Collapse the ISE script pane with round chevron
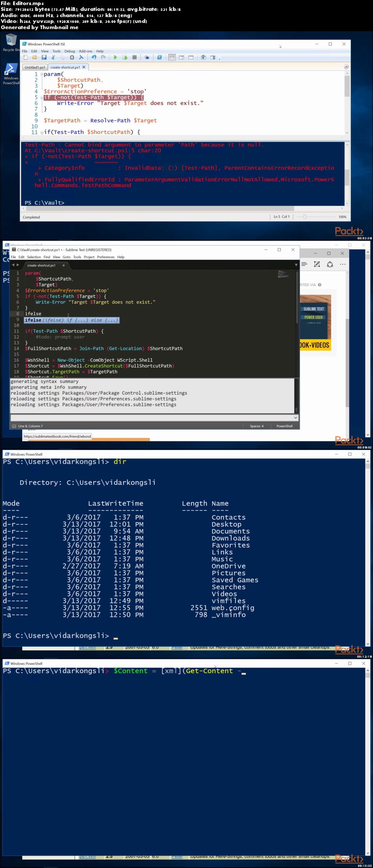The width and height of the screenshot is (373, 868). 346,67
